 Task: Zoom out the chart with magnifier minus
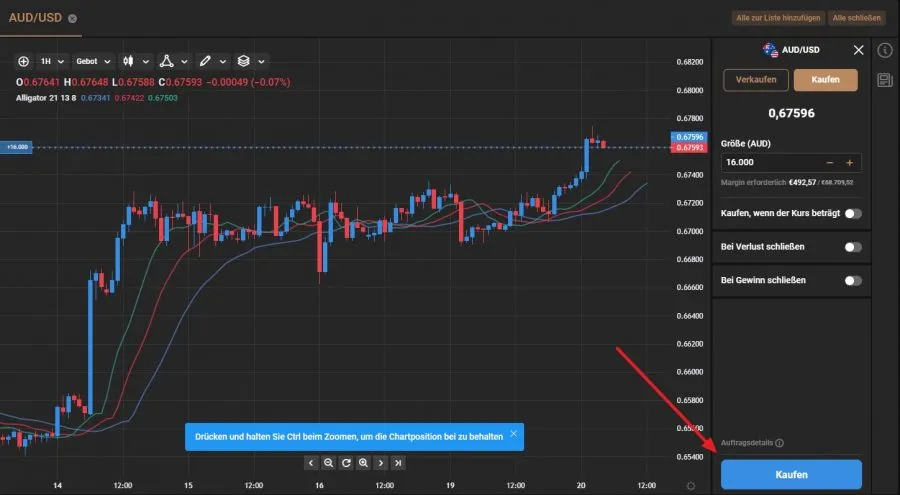click(328, 463)
